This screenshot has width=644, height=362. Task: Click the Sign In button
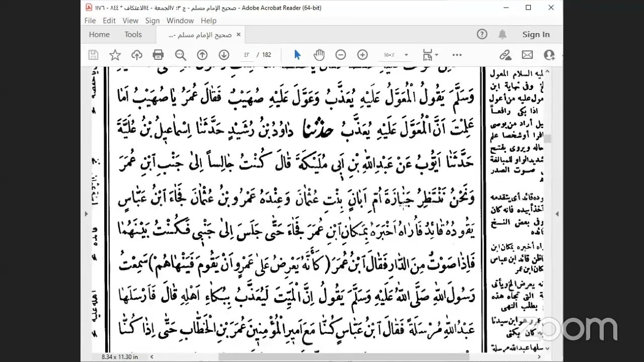click(x=536, y=34)
